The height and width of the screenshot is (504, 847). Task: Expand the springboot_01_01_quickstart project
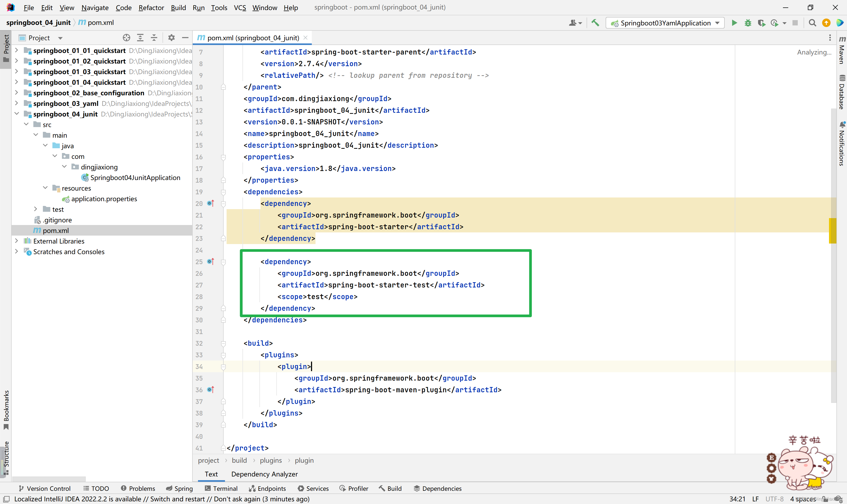pyautogui.click(x=16, y=50)
